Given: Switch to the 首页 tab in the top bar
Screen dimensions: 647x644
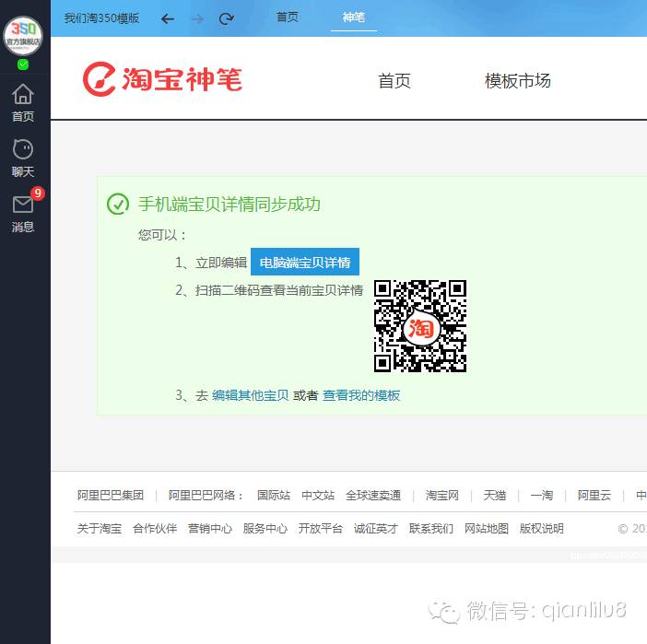Looking at the screenshot, I should click(x=288, y=18).
